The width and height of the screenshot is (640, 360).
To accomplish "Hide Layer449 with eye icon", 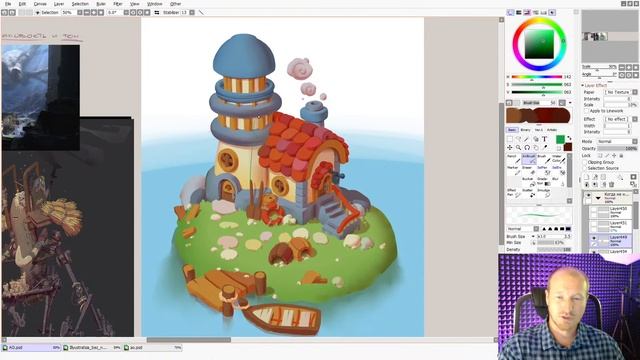I will pos(594,238).
